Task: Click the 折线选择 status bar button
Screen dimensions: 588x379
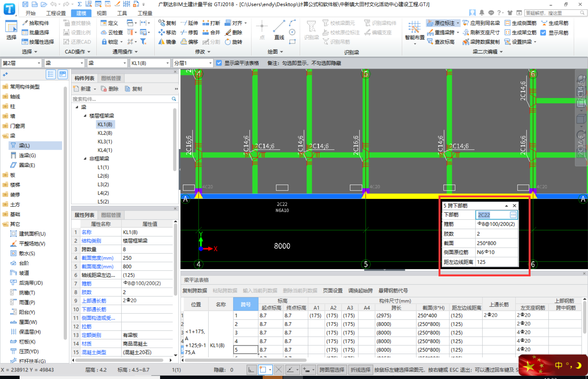Action: pyautogui.click(x=360, y=370)
